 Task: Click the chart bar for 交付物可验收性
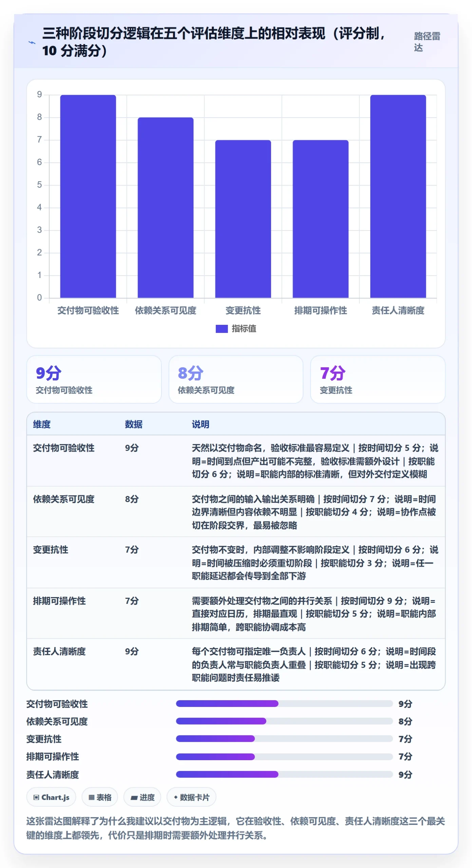[88, 196]
